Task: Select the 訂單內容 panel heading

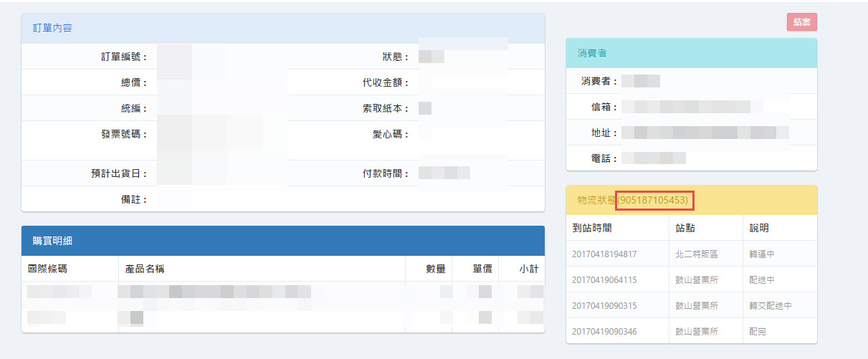Action: (283, 29)
